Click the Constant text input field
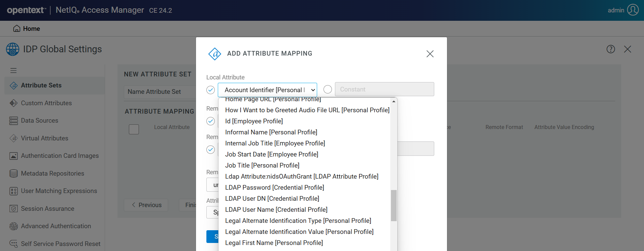This screenshot has height=251, width=644. click(x=384, y=89)
